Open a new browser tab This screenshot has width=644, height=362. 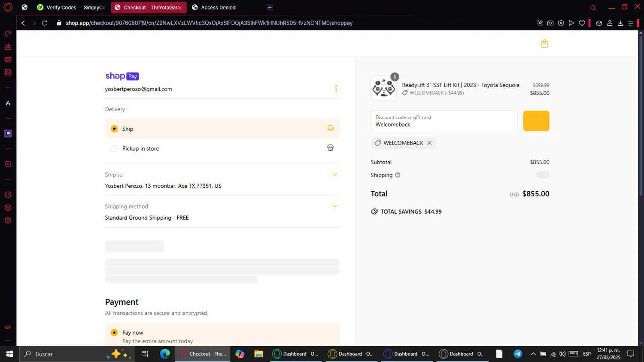point(270,7)
